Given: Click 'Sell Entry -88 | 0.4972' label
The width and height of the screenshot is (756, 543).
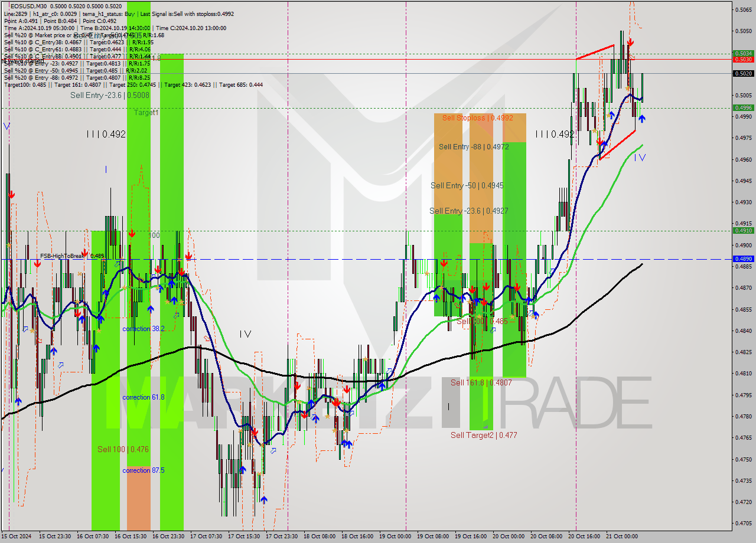Looking at the screenshot, I should (x=474, y=146).
